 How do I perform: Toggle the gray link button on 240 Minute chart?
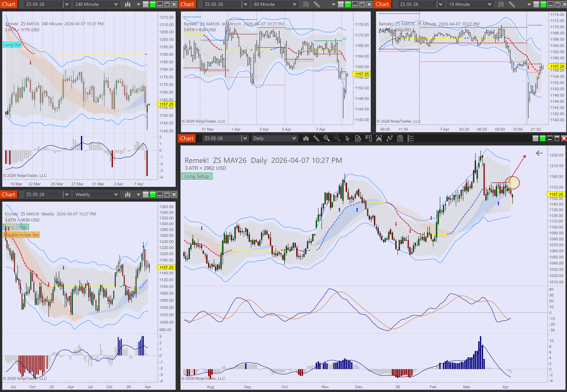tap(146, 4)
